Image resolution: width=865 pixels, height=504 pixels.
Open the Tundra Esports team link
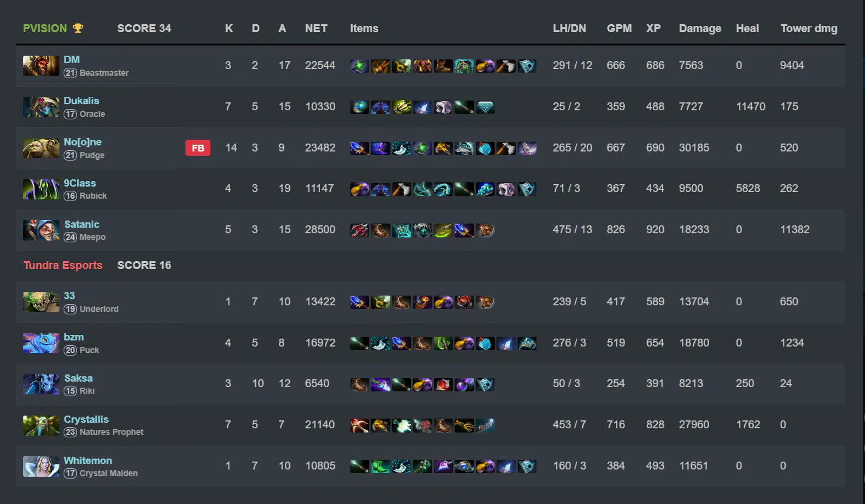63,265
